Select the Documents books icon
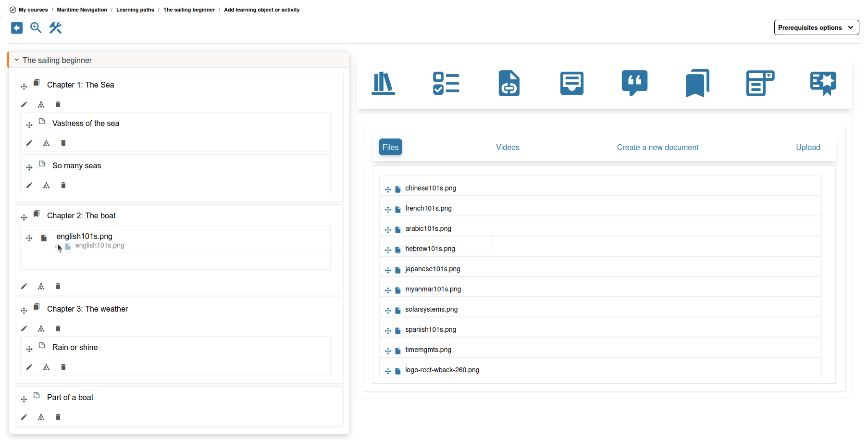This screenshot has width=868, height=440. [383, 83]
